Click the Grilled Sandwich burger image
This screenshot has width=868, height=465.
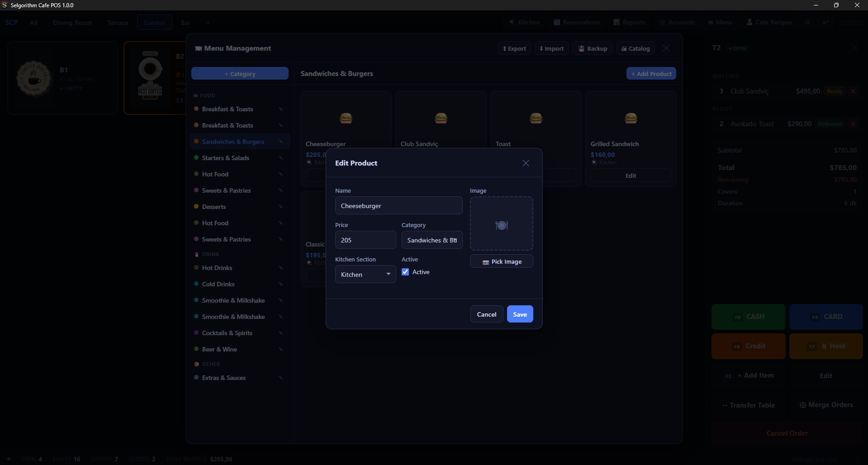tap(631, 118)
